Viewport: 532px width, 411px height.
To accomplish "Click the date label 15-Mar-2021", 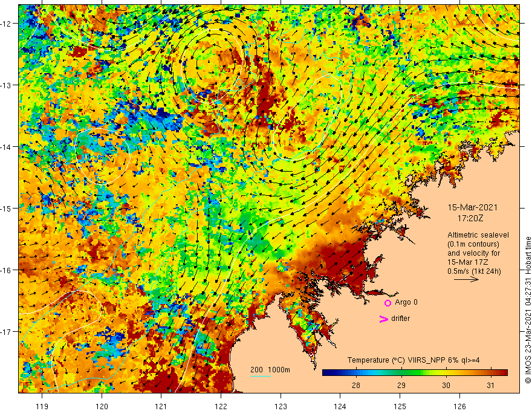I will [x=473, y=207].
